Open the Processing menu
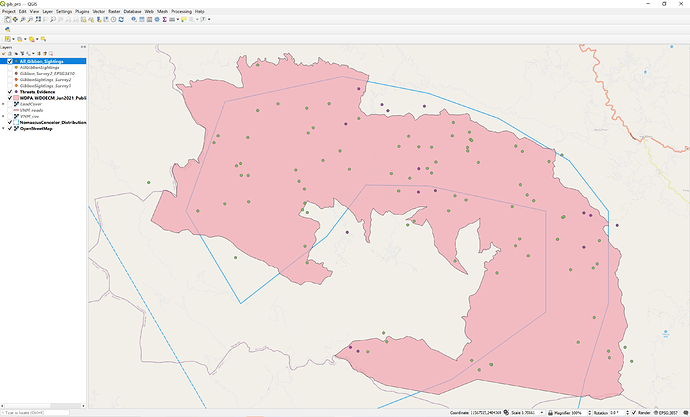Image resolution: width=690 pixels, height=417 pixels. pos(181,11)
